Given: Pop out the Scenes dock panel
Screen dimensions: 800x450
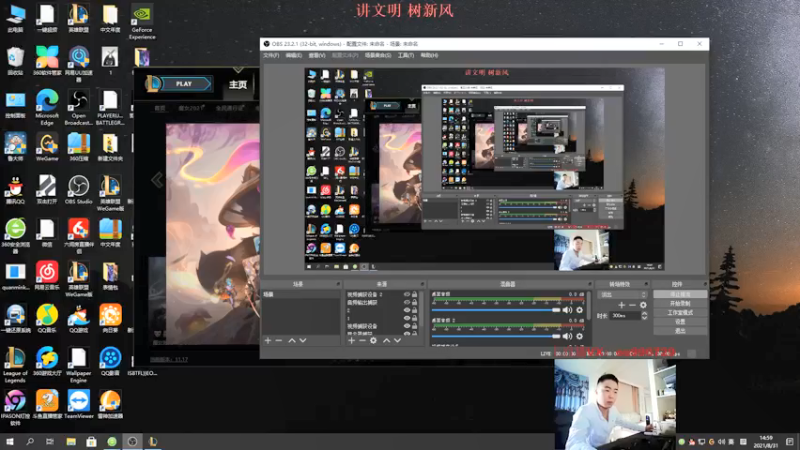Looking at the screenshot, I should (x=338, y=284).
